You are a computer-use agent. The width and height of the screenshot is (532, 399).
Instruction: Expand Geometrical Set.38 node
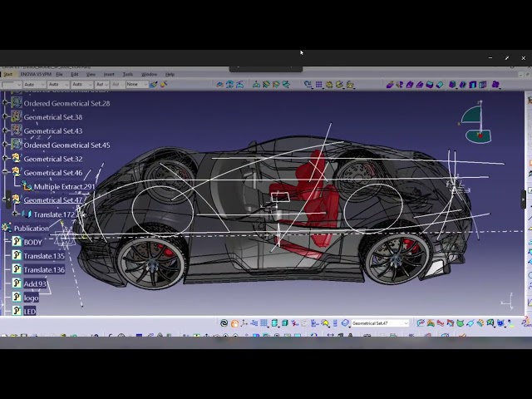tap(5, 116)
